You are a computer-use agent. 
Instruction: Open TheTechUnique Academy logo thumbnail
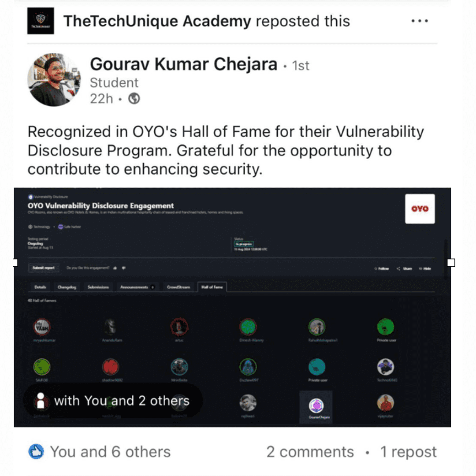pyautogui.click(x=41, y=21)
